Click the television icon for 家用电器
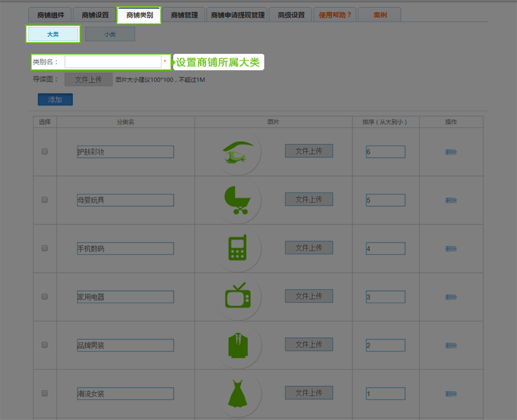 pos(236,297)
